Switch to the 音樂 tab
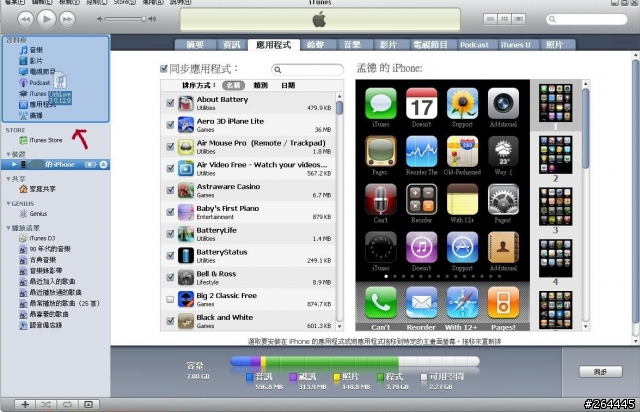 tap(352, 45)
